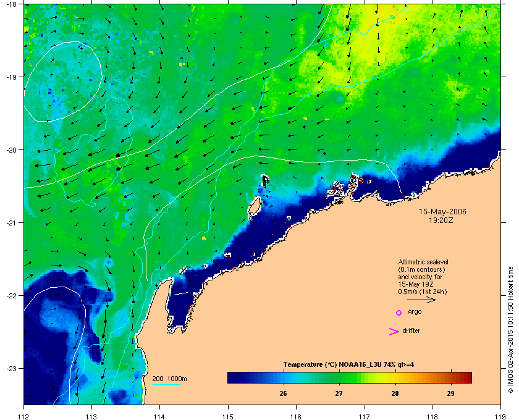The height and width of the screenshot is (420, 519).
Task: Click the 'Altimetric sealevel' legend text
Action: pyautogui.click(x=423, y=262)
